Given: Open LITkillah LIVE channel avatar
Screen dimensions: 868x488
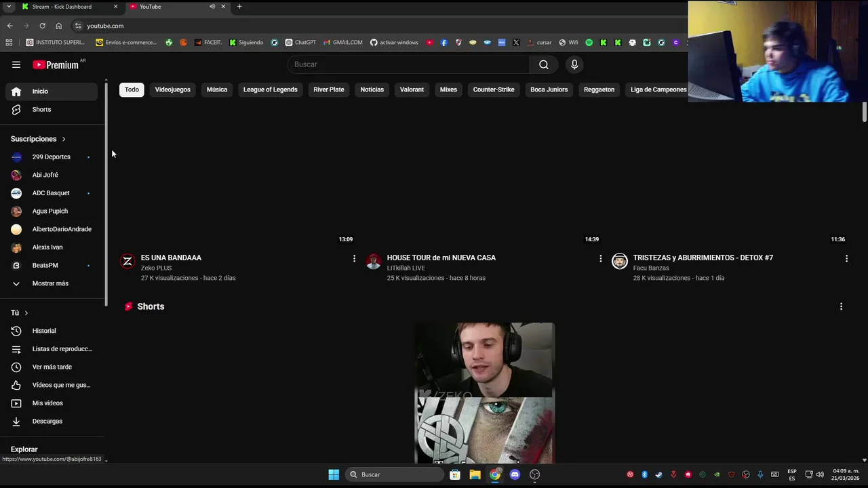Looking at the screenshot, I should [x=374, y=261].
